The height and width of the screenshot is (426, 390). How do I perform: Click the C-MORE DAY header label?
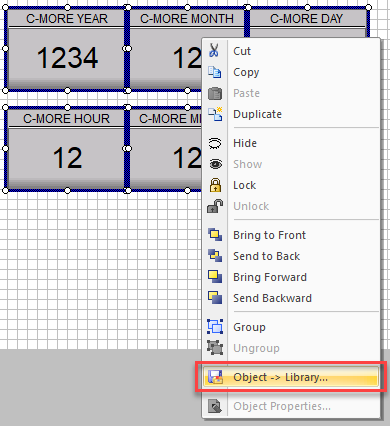pyautogui.click(x=306, y=19)
